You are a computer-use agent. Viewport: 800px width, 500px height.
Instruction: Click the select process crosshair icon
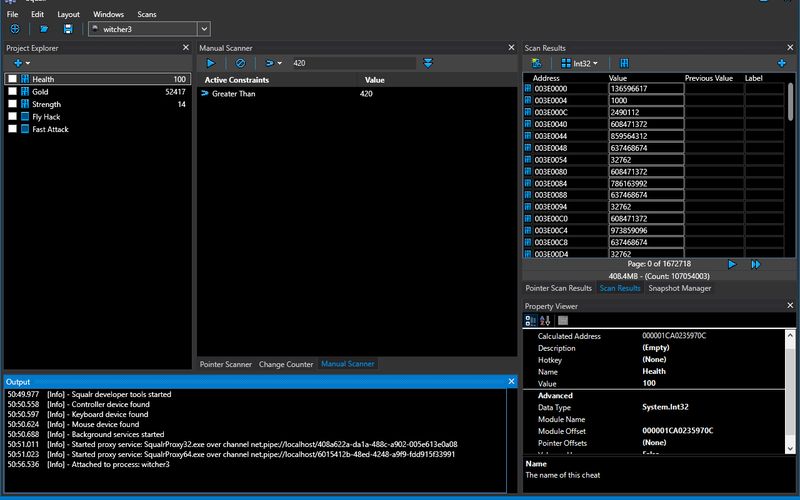tap(14, 29)
